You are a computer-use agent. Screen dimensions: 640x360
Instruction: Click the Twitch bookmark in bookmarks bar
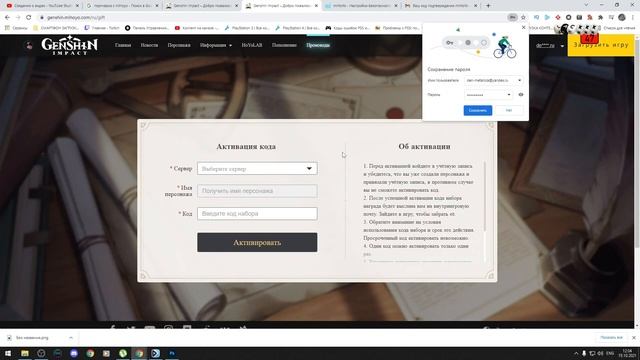tap(102, 28)
